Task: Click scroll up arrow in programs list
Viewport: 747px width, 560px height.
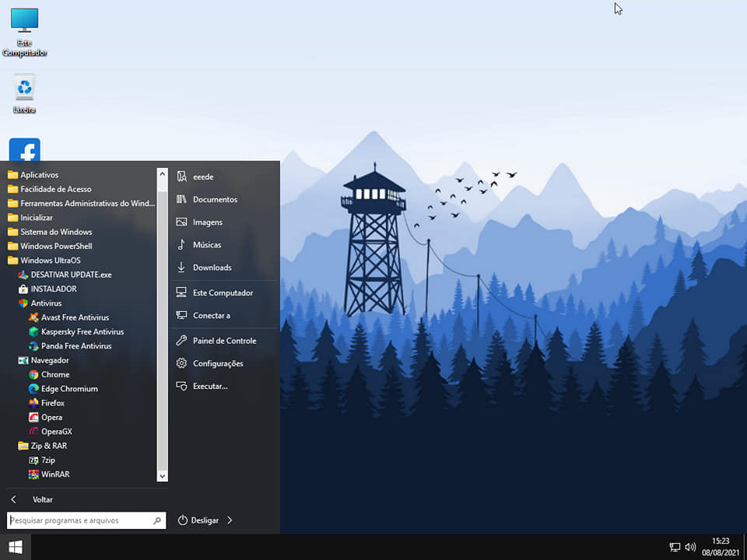Action: (163, 173)
